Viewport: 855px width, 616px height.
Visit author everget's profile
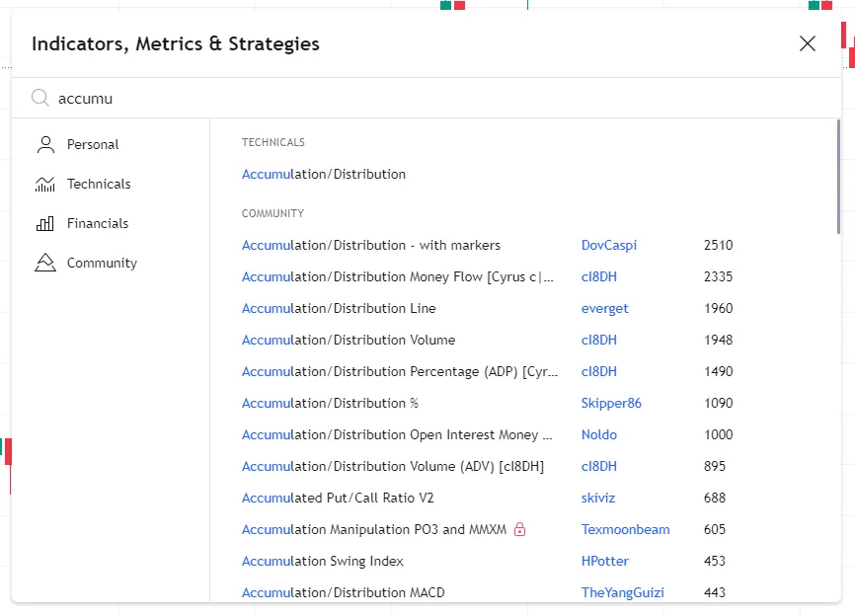click(604, 309)
